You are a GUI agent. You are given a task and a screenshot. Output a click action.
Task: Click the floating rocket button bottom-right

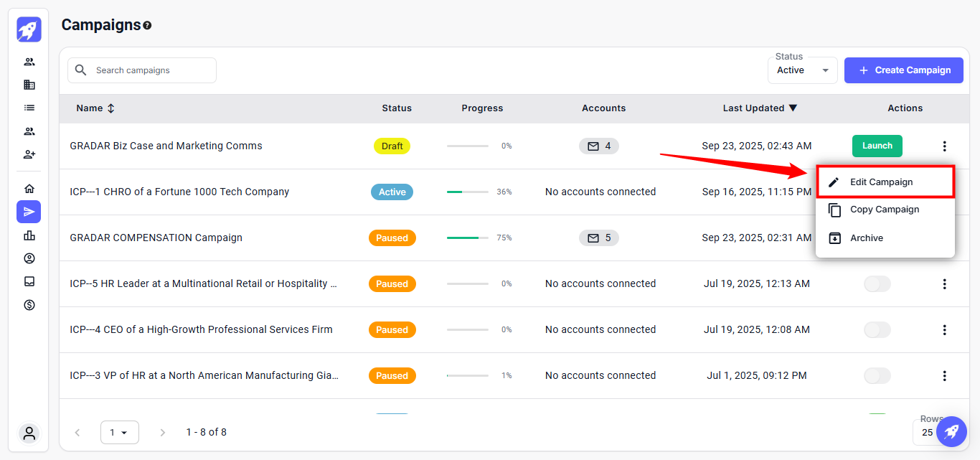point(951,431)
